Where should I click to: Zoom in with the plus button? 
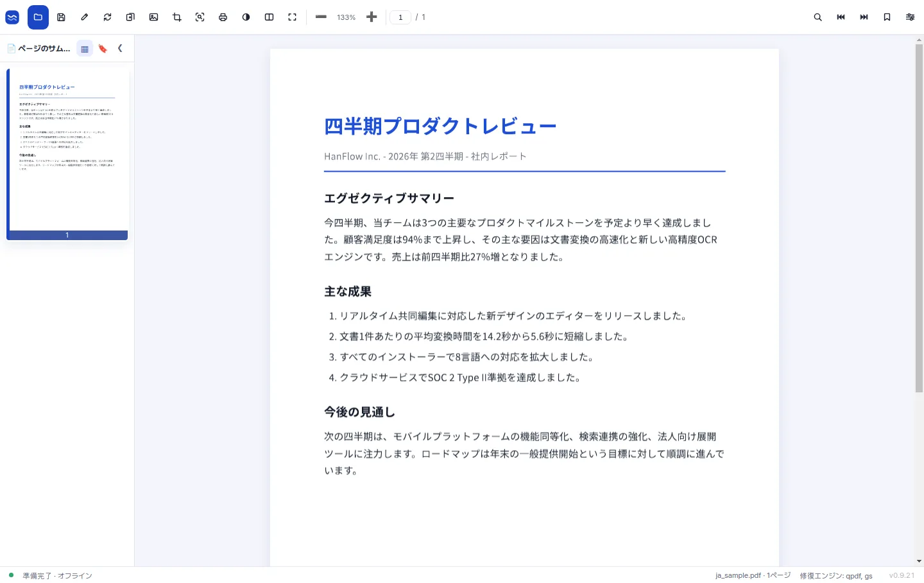click(x=372, y=17)
